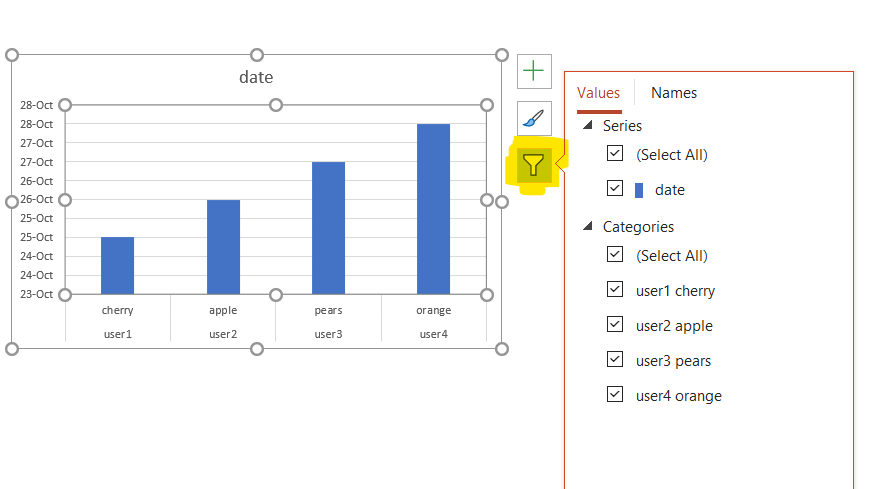Select the orange bar in chart
880x489 pixels.
pos(433,209)
